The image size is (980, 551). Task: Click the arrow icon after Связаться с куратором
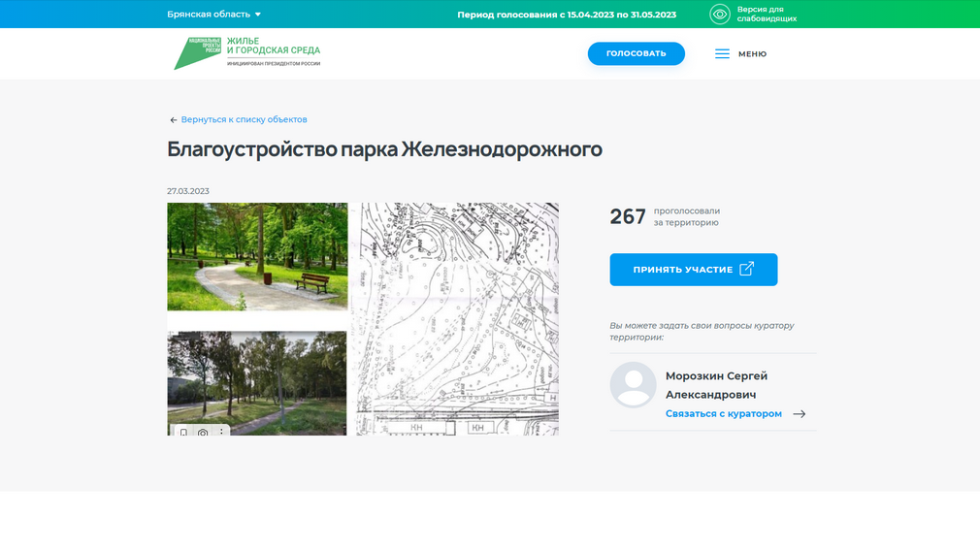799,414
